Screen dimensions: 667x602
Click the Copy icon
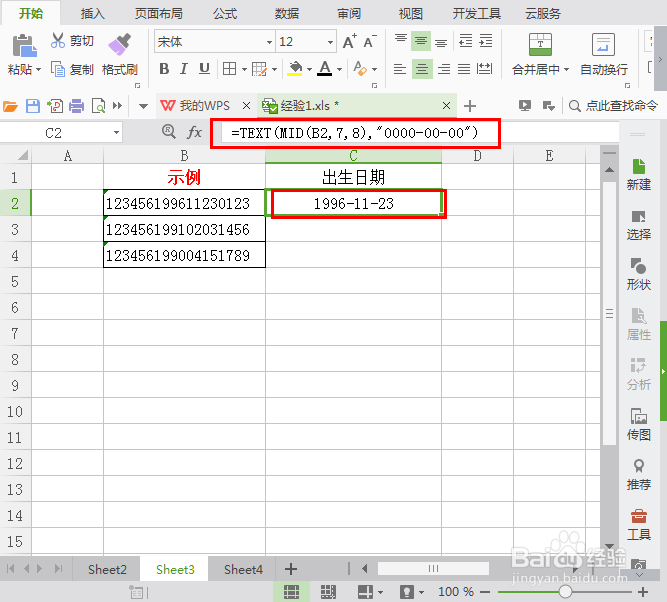58,69
